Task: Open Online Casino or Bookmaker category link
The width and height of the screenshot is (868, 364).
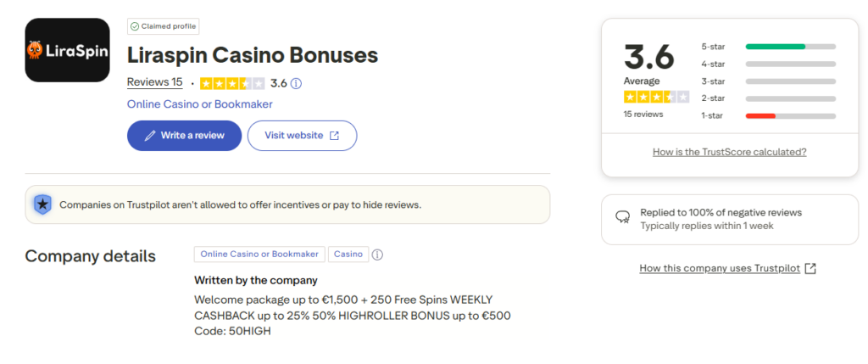Action: [199, 104]
